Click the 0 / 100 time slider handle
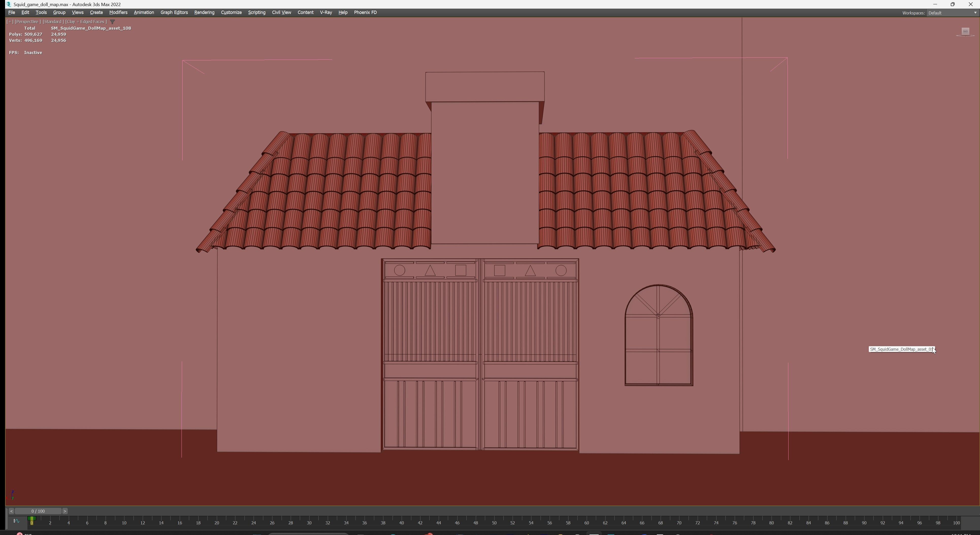Image resolution: width=980 pixels, height=535 pixels. point(38,511)
